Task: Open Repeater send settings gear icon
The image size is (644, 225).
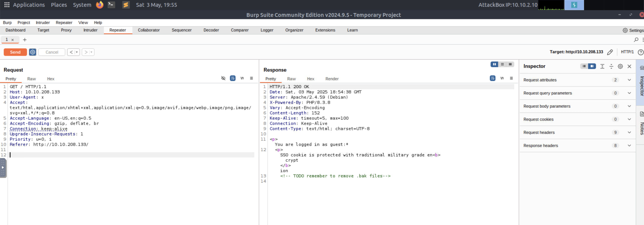Action: pyautogui.click(x=32, y=52)
